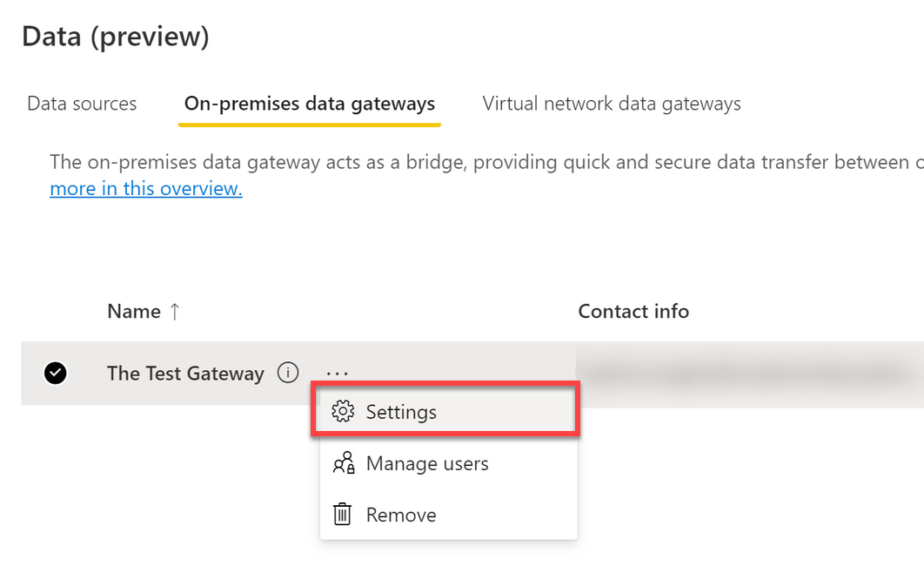The height and width of the screenshot is (566, 924).
Task: Click the 'Data (preview)' page heading
Action: point(116,37)
